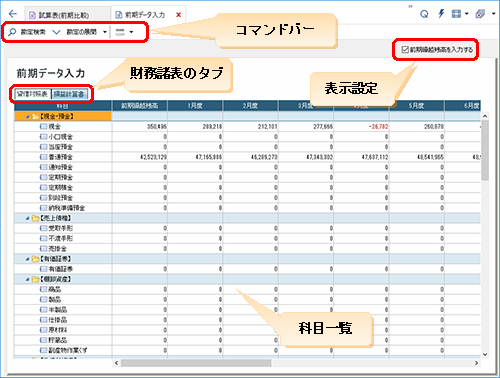Click the table grid icon at top right
Viewport: 500px width, 378px height.
tap(456, 14)
